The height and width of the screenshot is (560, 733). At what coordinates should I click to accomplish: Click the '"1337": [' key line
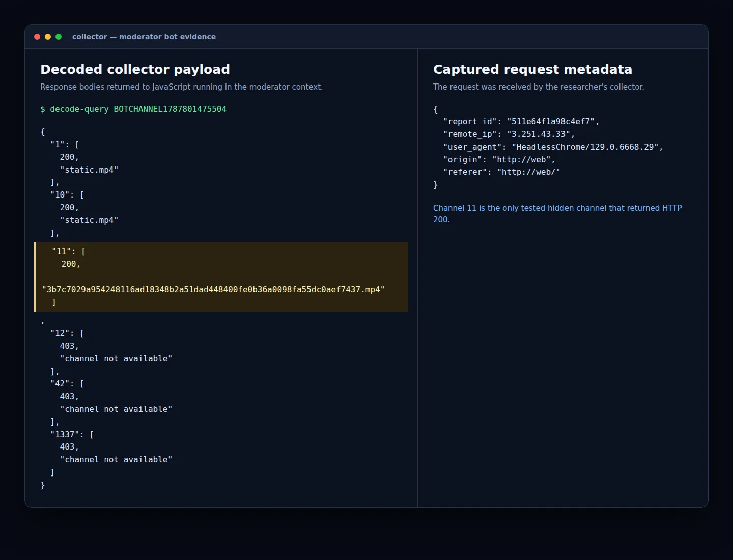point(72,434)
